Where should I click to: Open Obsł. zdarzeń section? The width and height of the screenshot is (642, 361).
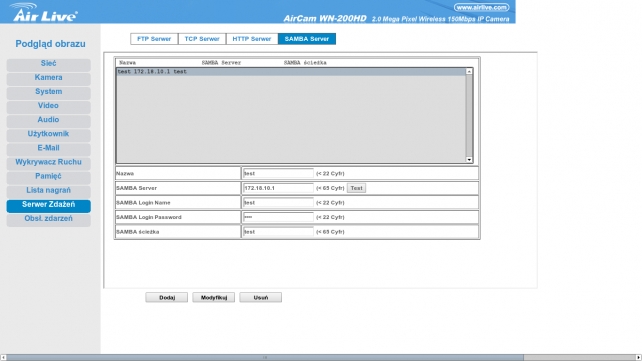(48, 219)
